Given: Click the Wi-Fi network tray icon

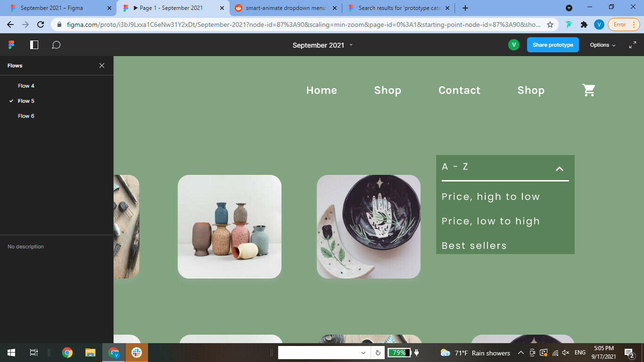Looking at the screenshot, I should 555,353.
